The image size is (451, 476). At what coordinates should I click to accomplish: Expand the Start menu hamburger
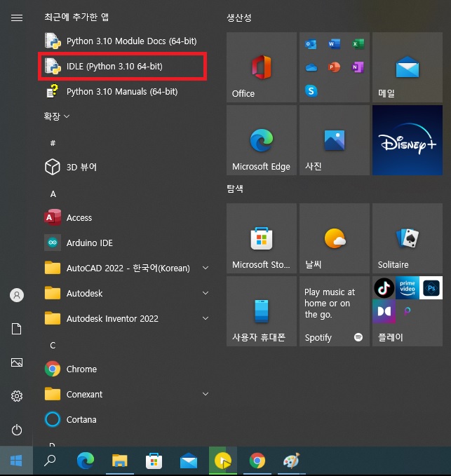tap(17, 18)
